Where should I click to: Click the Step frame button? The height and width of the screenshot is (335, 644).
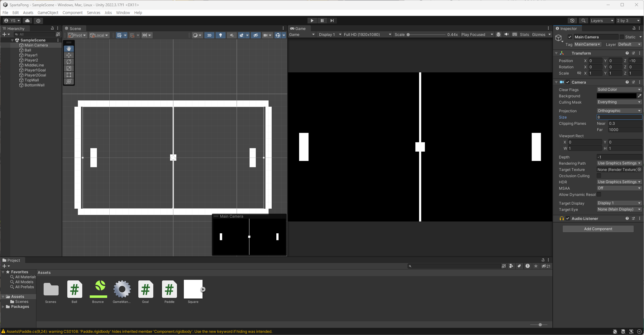coord(332,21)
